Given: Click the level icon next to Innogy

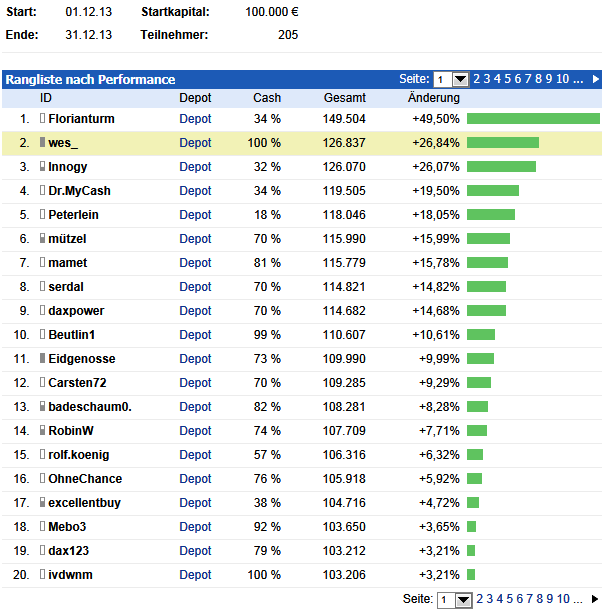Looking at the screenshot, I should point(42,167).
